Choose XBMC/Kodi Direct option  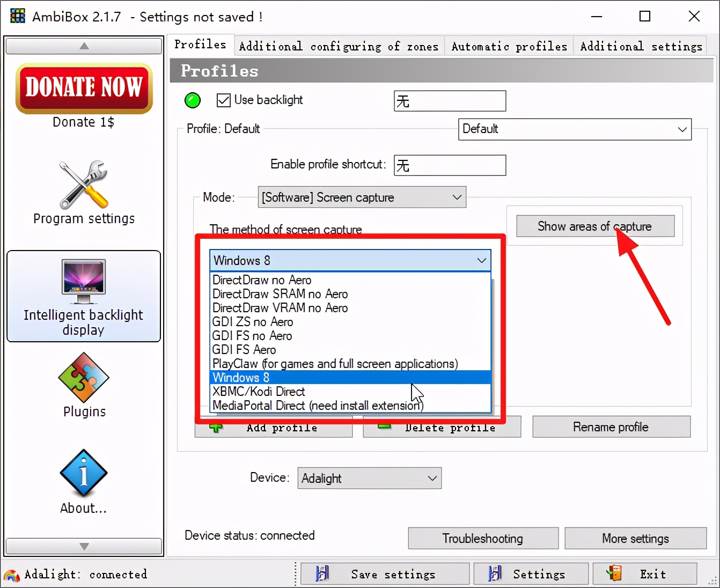click(x=350, y=392)
